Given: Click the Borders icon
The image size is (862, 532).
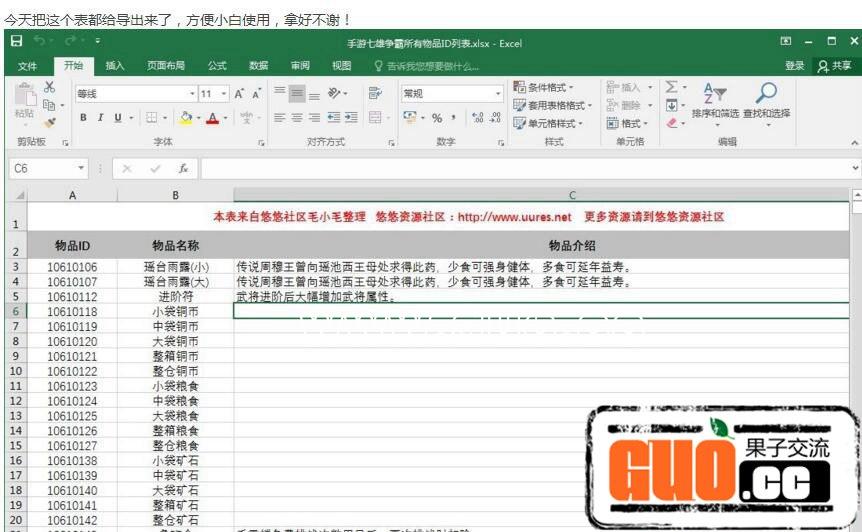Looking at the screenshot, I should click(x=151, y=117).
